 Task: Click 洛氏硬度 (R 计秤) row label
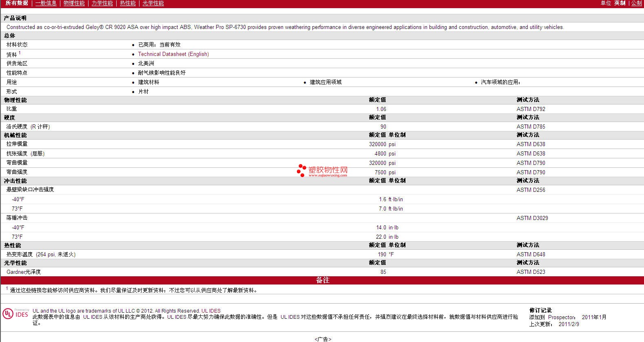[28, 127]
